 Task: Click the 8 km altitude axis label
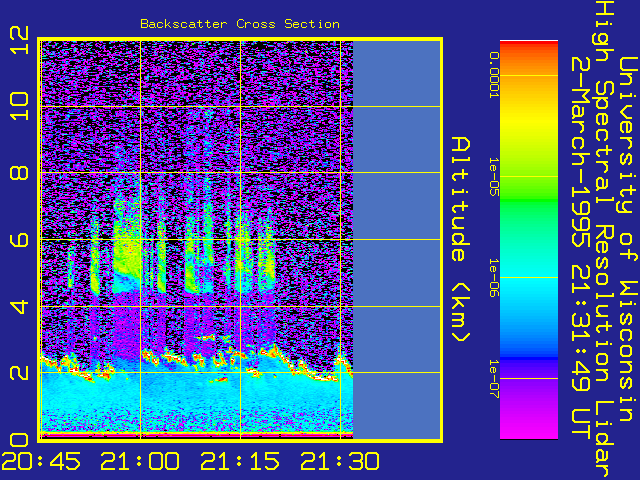[19, 173]
